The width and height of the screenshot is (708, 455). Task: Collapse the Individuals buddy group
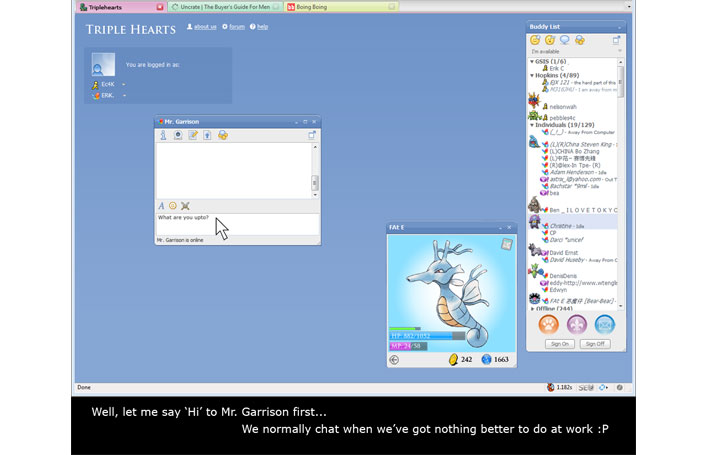(532, 124)
